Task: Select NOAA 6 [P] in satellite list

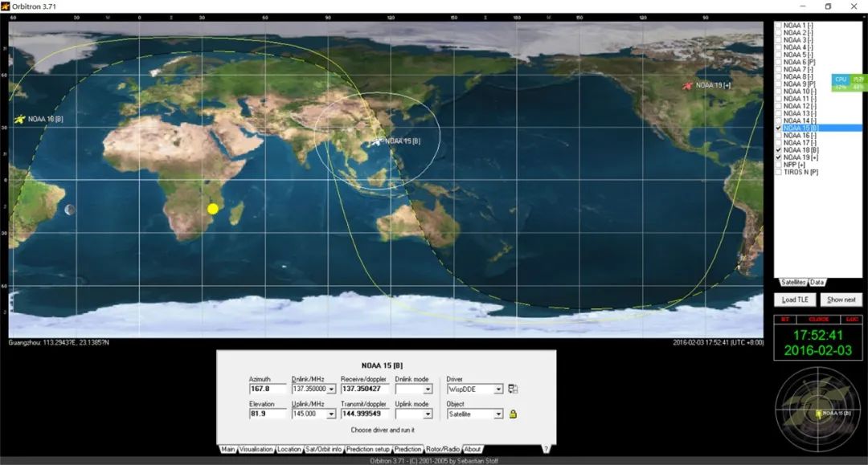Action: (799, 62)
